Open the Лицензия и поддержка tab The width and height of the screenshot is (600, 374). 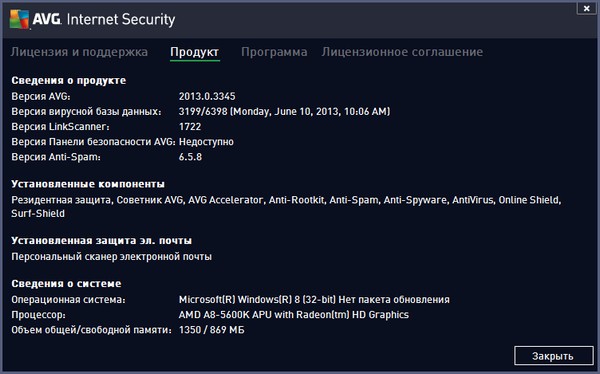[79, 52]
